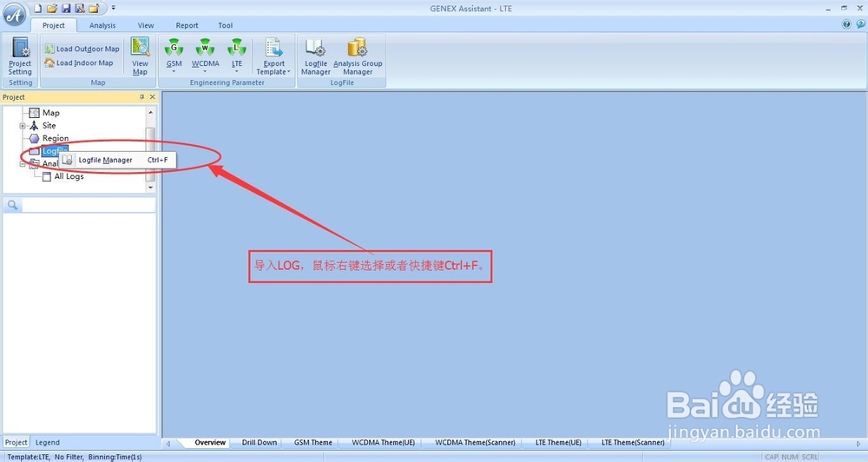Click No Filter in the status bar
Viewport: 868px width, 462px height.
tap(69, 457)
